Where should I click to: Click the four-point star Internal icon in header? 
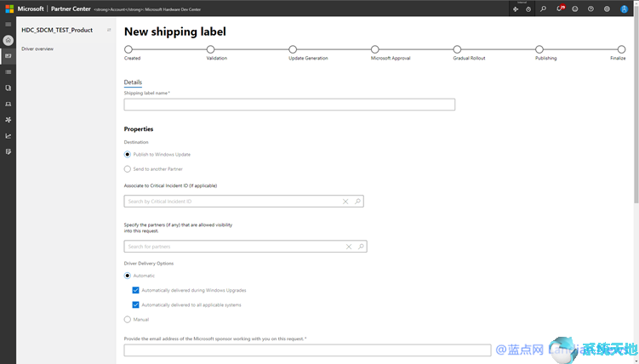pos(516,9)
